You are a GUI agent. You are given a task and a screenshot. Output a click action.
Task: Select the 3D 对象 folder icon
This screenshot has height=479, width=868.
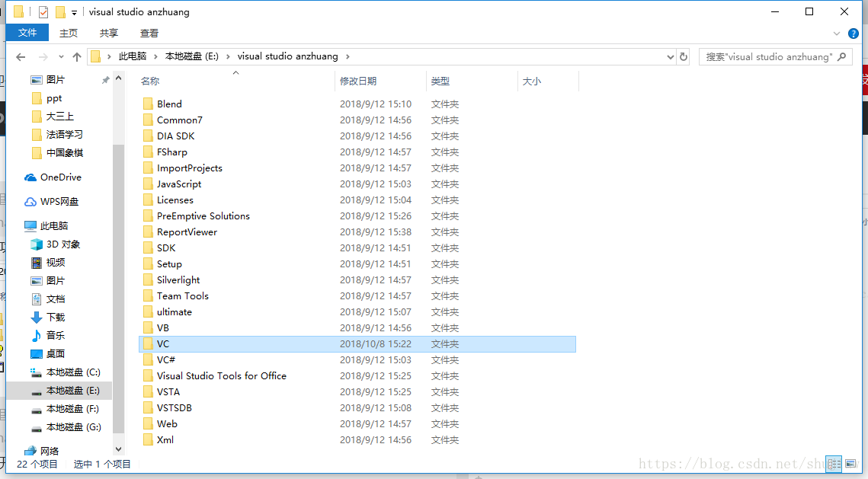pyautogui.click(x=36, y=244)
